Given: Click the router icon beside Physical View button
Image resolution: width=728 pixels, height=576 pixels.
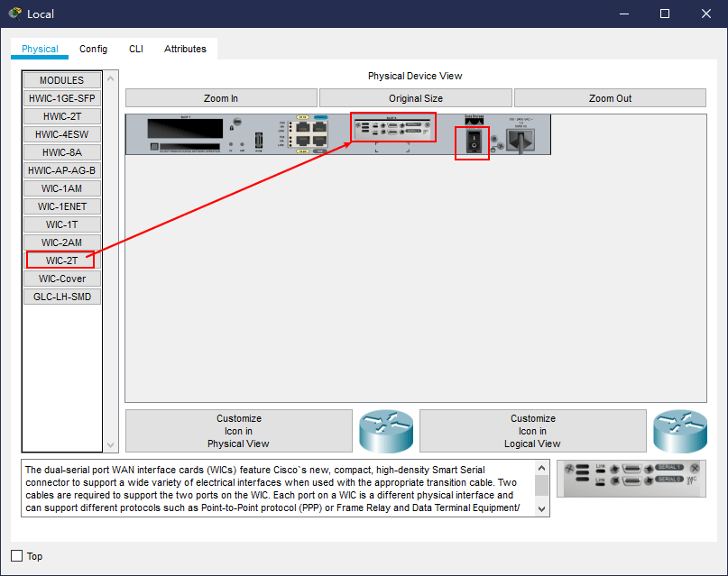Looking at the screenshot, I should [x=386, y=431].
